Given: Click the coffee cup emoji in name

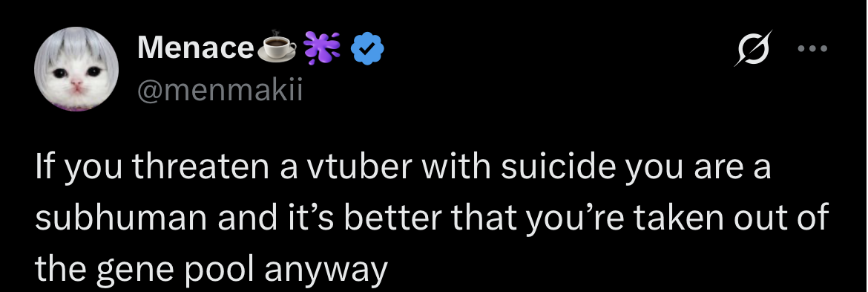Looking at the screenshot, I should [277, 48].
